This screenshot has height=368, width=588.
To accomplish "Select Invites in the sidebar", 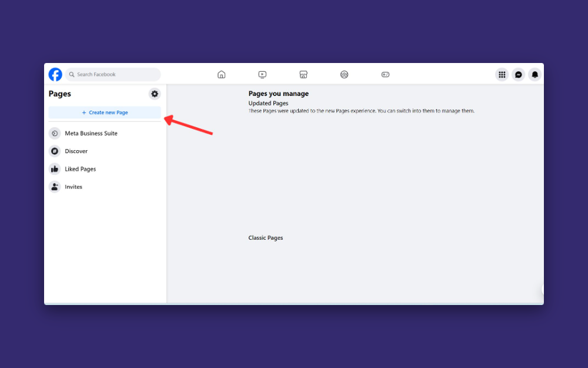I will click(x=72, y=187).
